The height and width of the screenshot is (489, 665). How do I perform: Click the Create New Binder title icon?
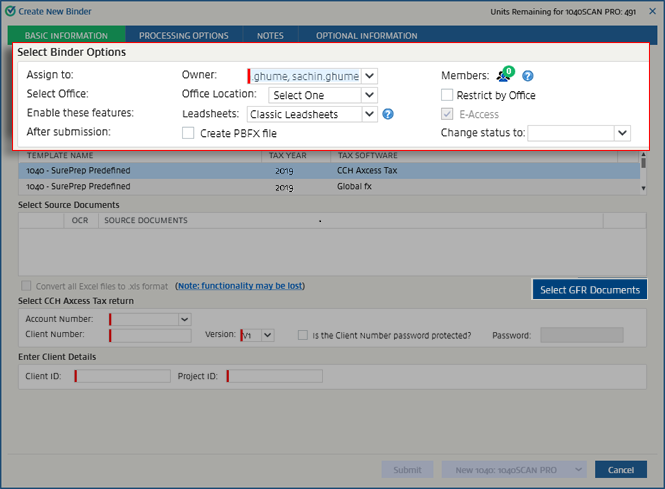point(10,10)
